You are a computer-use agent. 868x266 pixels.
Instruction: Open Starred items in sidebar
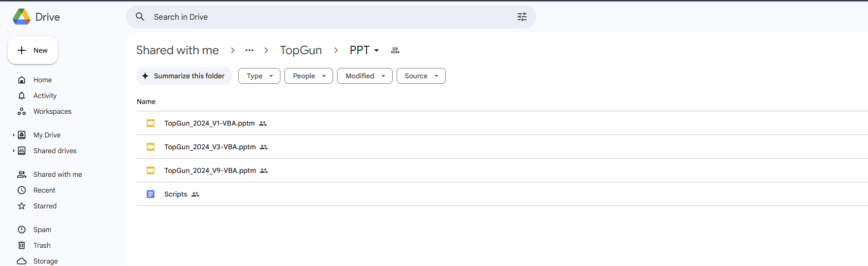pos(45,206)
